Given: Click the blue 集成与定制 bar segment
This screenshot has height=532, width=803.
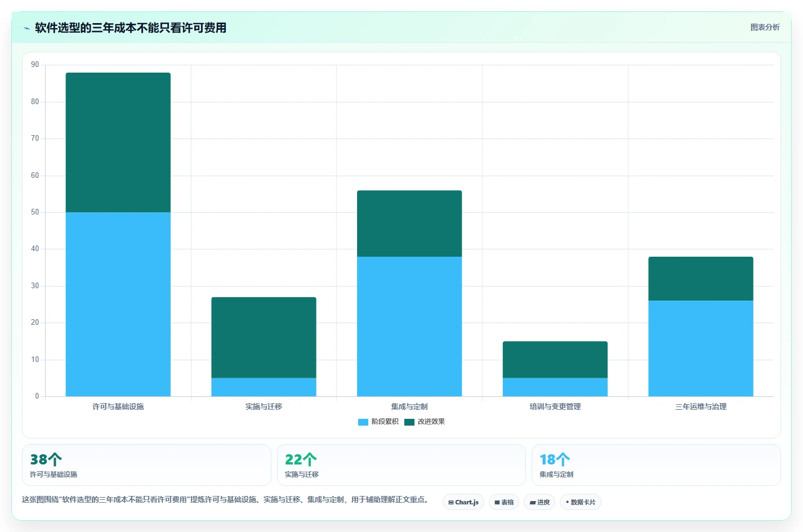Looking at the screenshot, I should pos(409,327).
